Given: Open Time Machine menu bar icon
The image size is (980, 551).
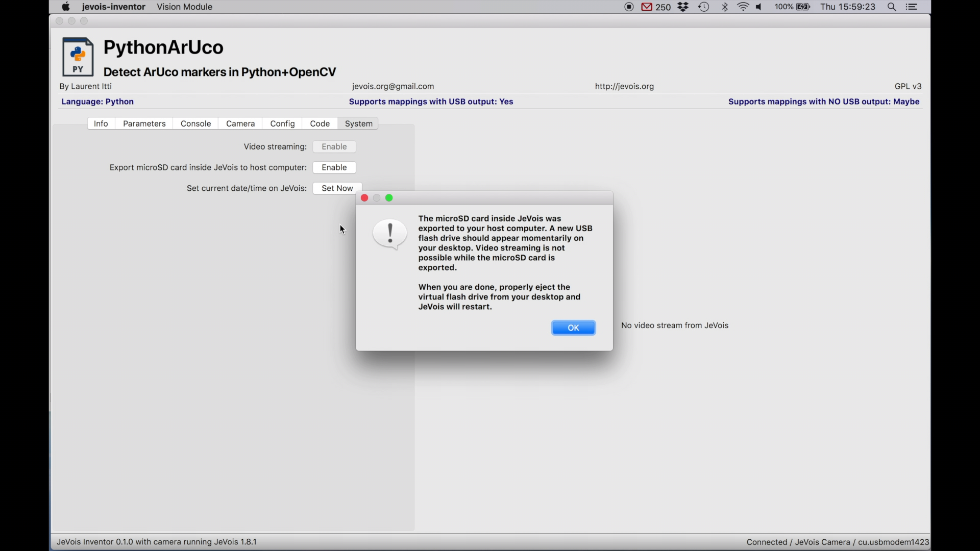Looking at the screenshot, I should click(704, 7).
